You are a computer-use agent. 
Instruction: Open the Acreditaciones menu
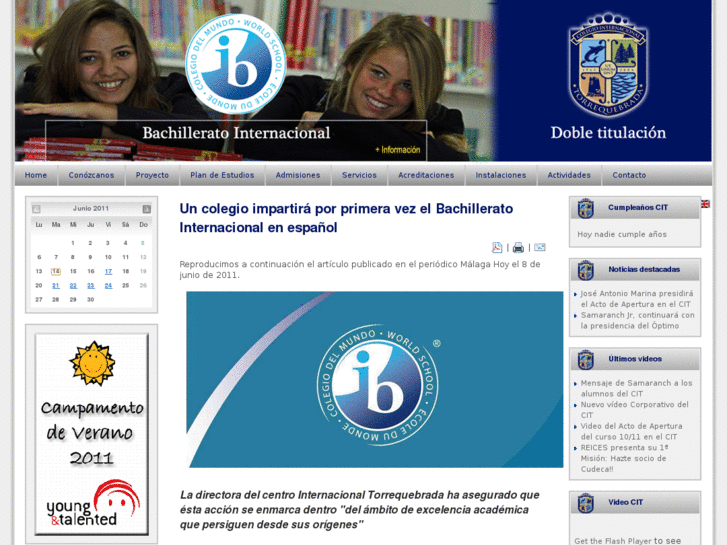click(426, 175)
